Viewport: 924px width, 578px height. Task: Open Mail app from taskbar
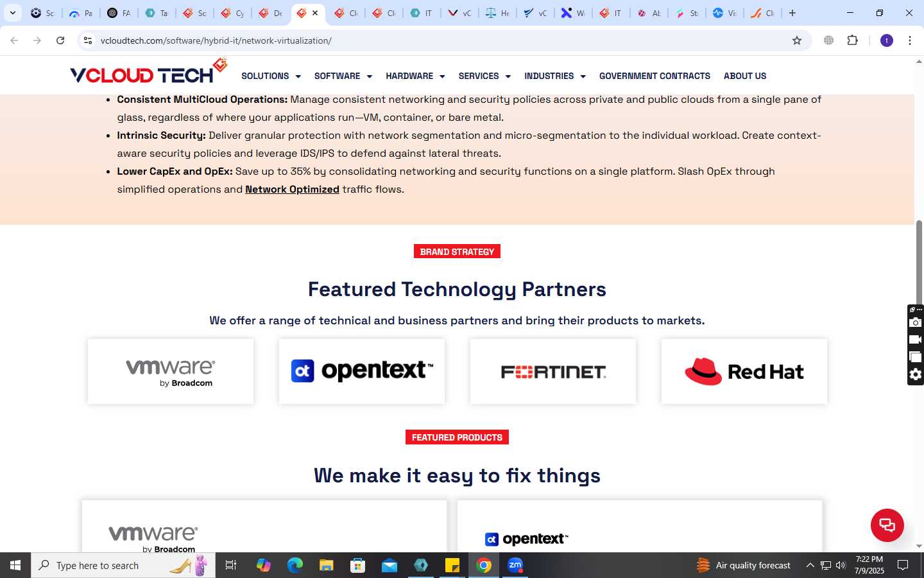point(389,565)
